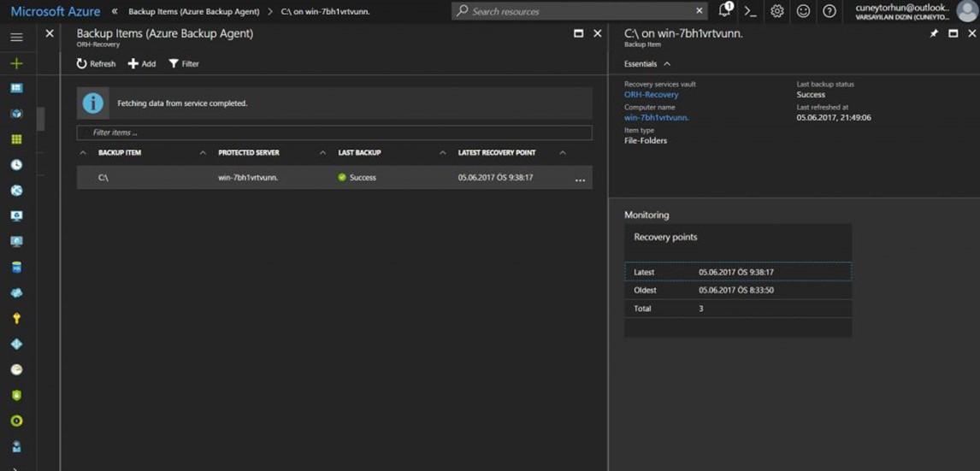Launch Cloud Shell from the top bar
The height and width of the screenshot is (471, 980).
(x=751, y=11)
